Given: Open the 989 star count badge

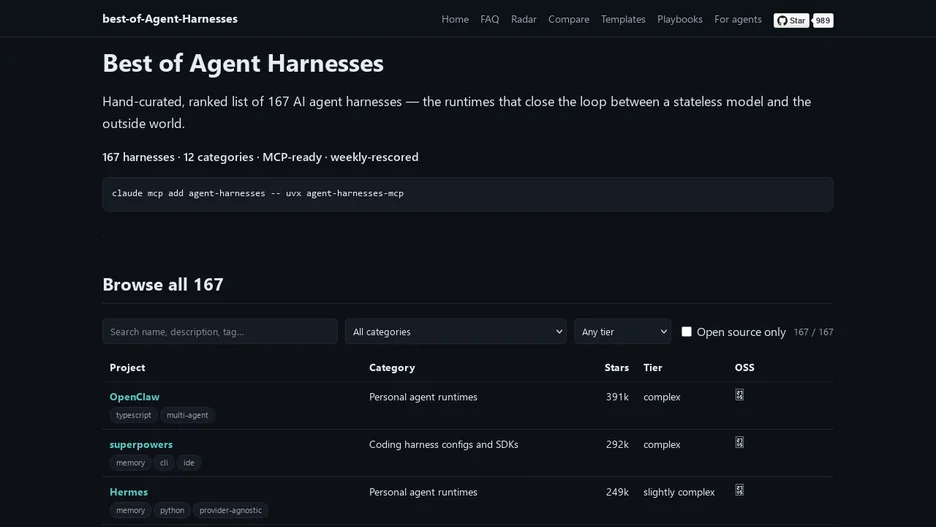Looking at the screenshot, I should [823, 20].
